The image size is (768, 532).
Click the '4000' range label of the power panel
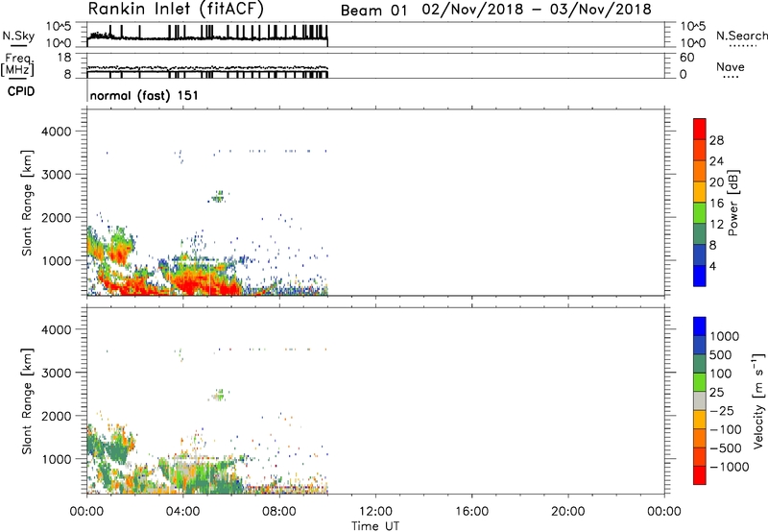(x=57, y=132)
